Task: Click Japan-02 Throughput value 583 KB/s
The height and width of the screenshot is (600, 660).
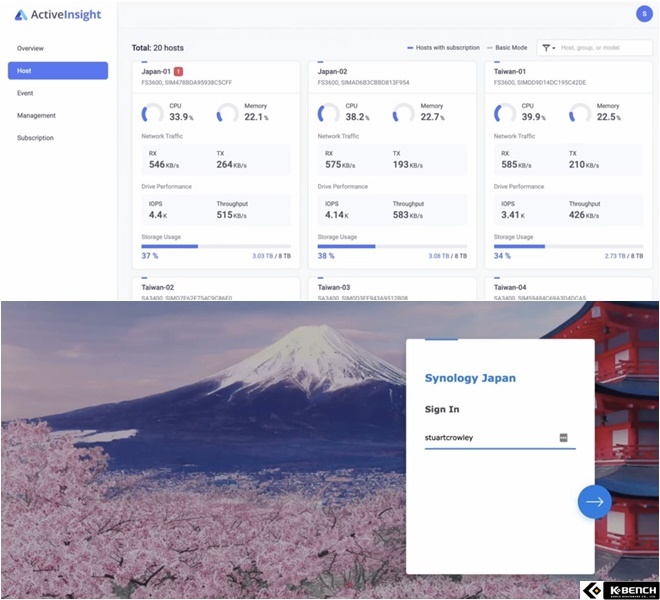Action: coord(408,215)
